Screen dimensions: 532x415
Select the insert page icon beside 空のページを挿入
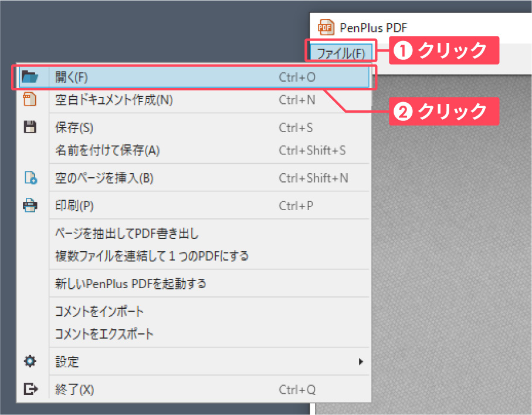pos(29,178)
